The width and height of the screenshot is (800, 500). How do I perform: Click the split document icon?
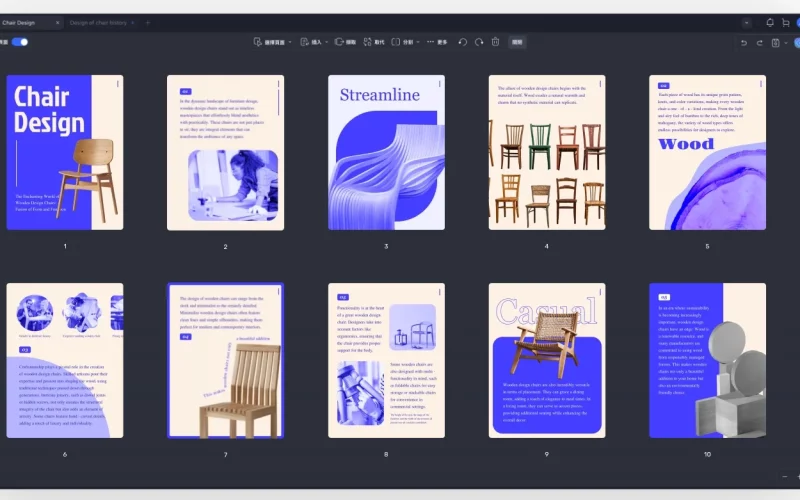point(395,42)
